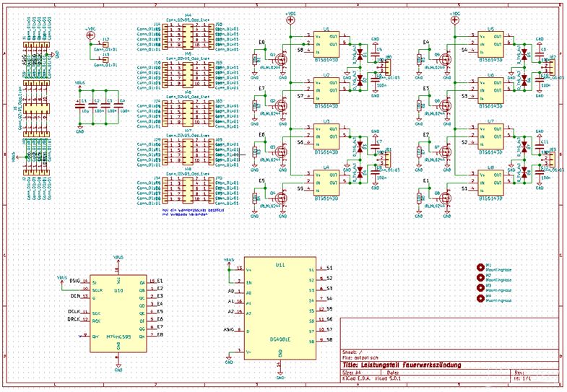
Task: Click the E8 net label near Q1
Action: pos(261,43)
